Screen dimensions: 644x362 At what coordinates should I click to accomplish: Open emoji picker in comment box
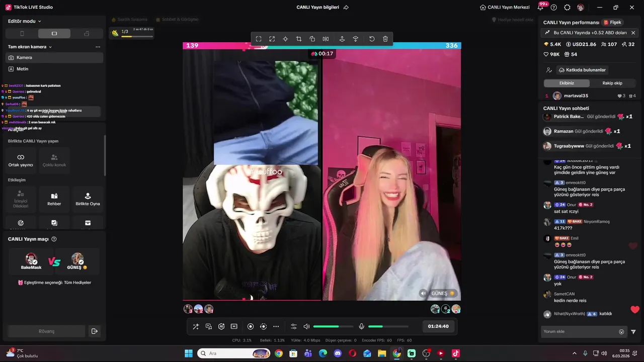click(621, 332)
